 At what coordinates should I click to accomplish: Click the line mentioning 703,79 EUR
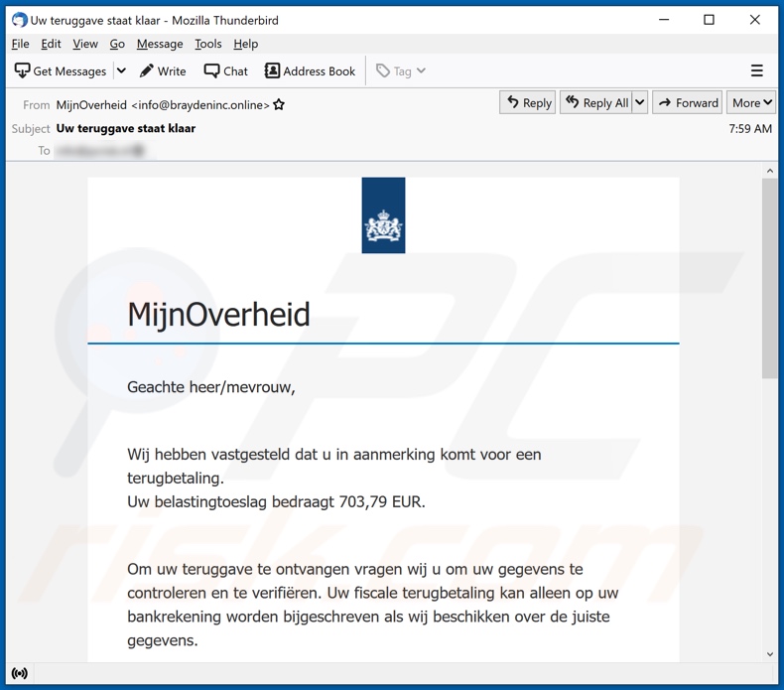[276, 501]
